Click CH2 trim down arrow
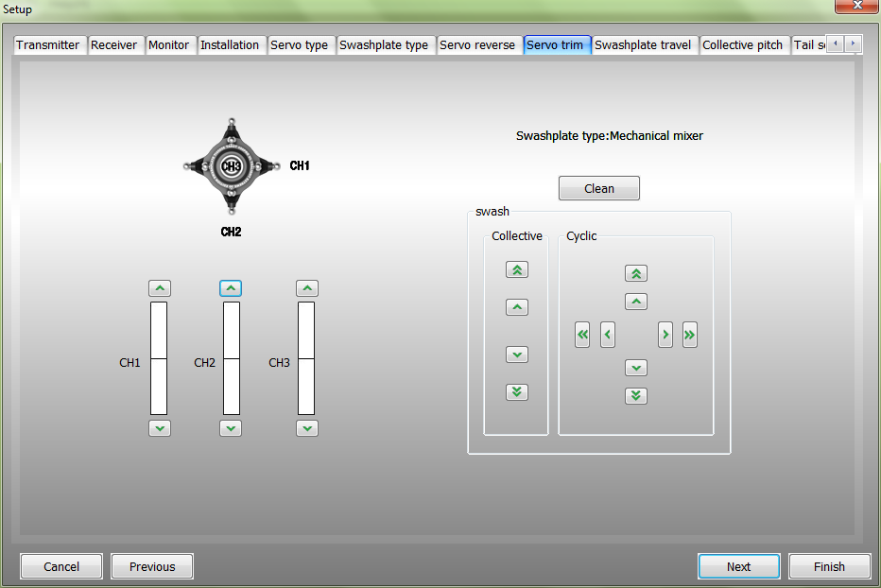 (x=231, y=428)
